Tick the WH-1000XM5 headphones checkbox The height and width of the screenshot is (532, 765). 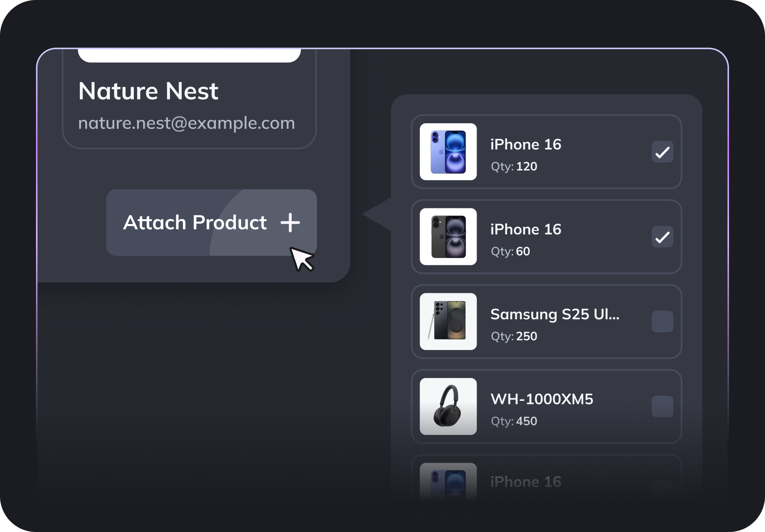[662, 406]
